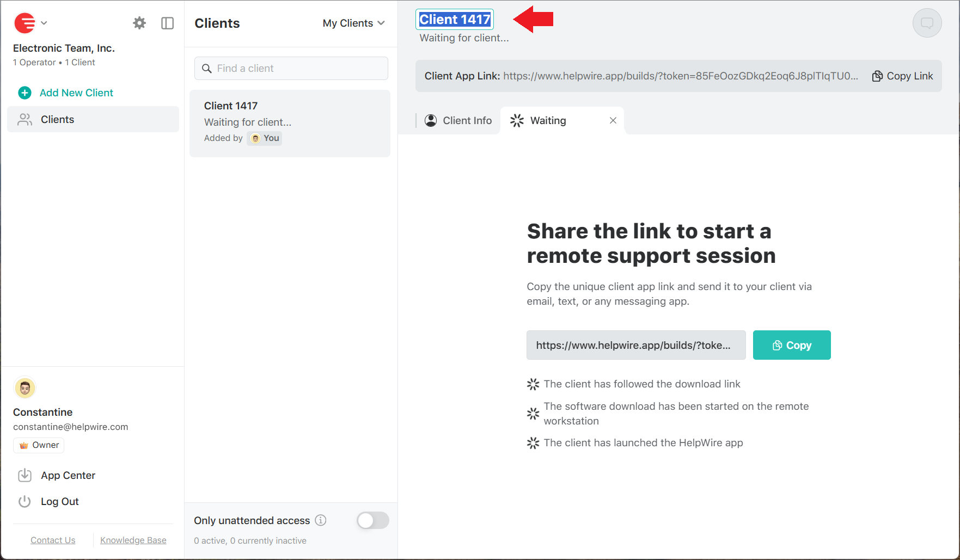Expand the workspace chevron next to the logo
960x560 pixels.
(x=44, y=23)
